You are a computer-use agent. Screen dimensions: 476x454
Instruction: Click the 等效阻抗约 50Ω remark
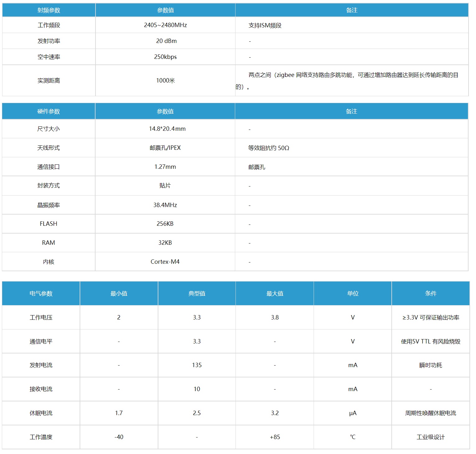(268, 148)
